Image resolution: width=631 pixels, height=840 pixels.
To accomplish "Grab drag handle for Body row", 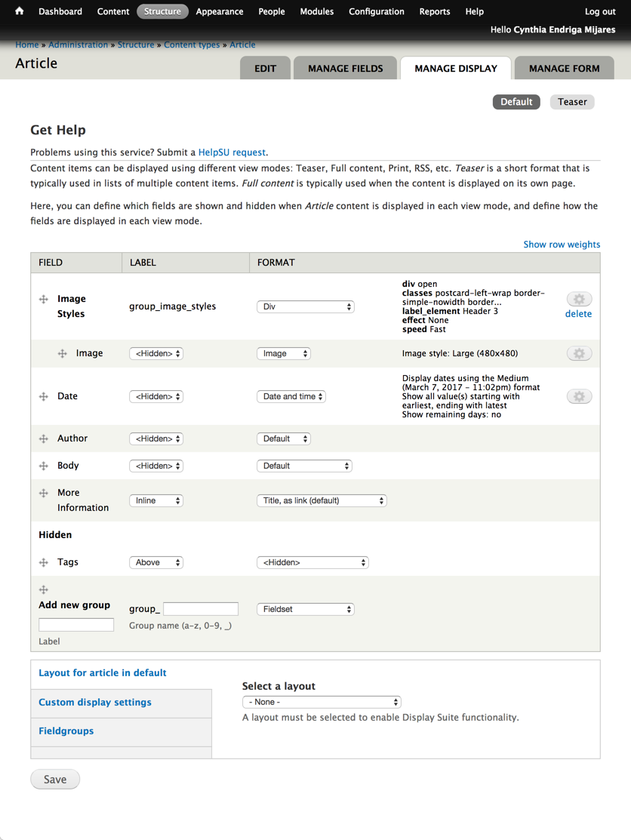I will point(44,466).
